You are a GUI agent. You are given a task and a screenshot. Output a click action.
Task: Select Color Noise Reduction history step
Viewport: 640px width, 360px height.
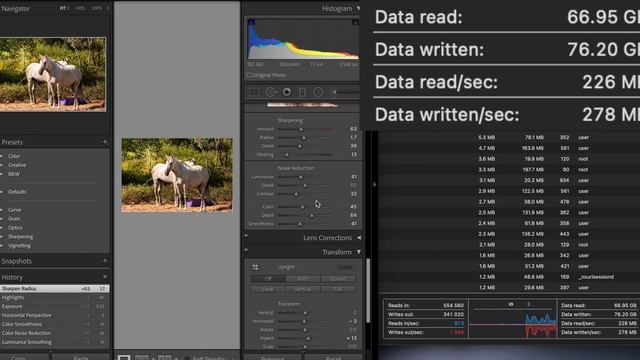[55, 333]
